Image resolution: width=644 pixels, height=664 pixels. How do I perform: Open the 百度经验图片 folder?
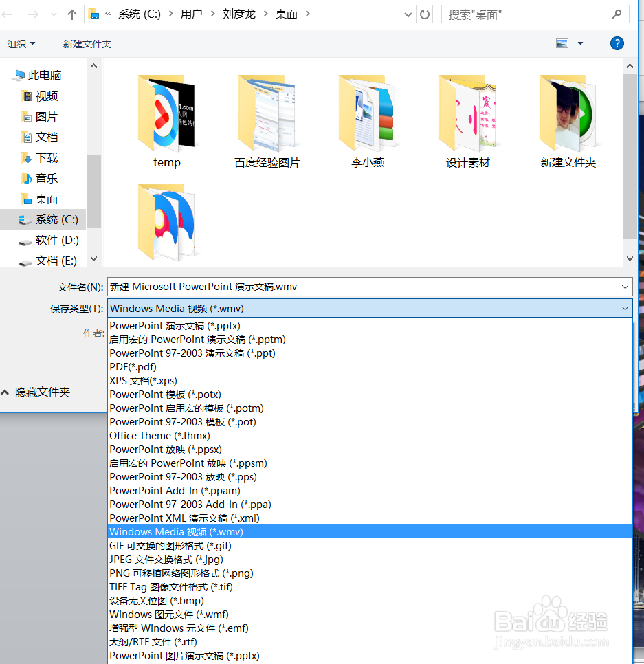click(267, 122)
